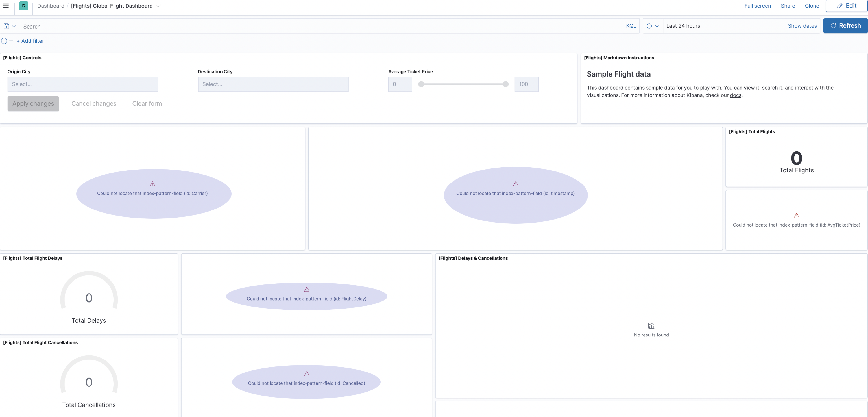
Task: Open Destination City select dropdown
Action: point(273,84)
